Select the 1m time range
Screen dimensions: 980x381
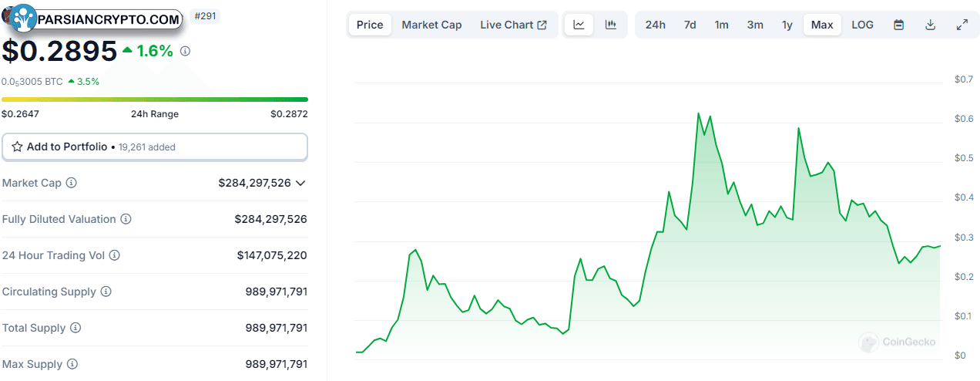coord(722,25)
